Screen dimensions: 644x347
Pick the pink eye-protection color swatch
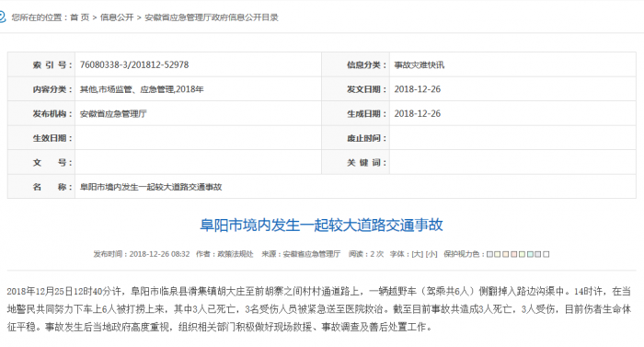pyautogui.click(x=513, y=254)
